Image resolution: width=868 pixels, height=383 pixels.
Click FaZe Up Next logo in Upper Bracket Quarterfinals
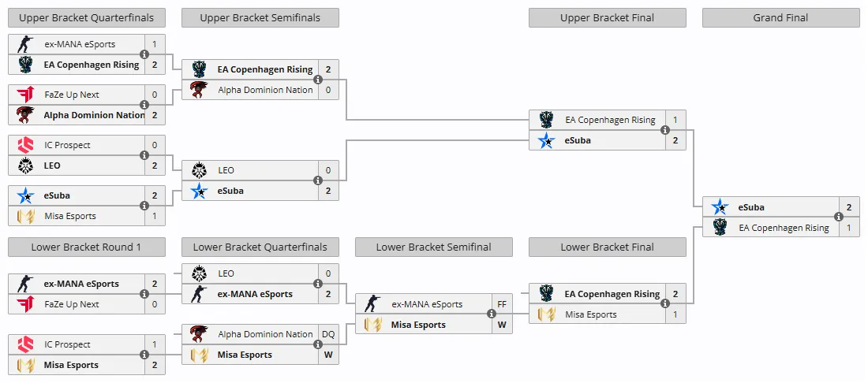pos(25,95)
